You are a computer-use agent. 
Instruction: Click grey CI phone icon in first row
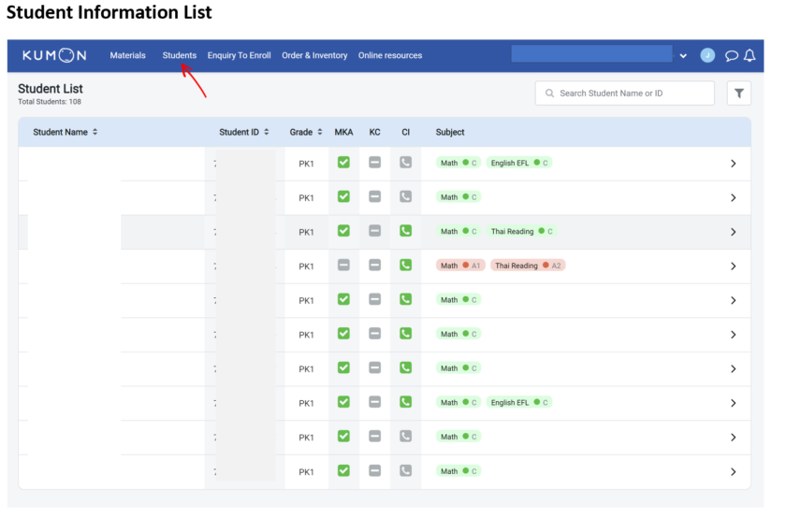(405, 163)
